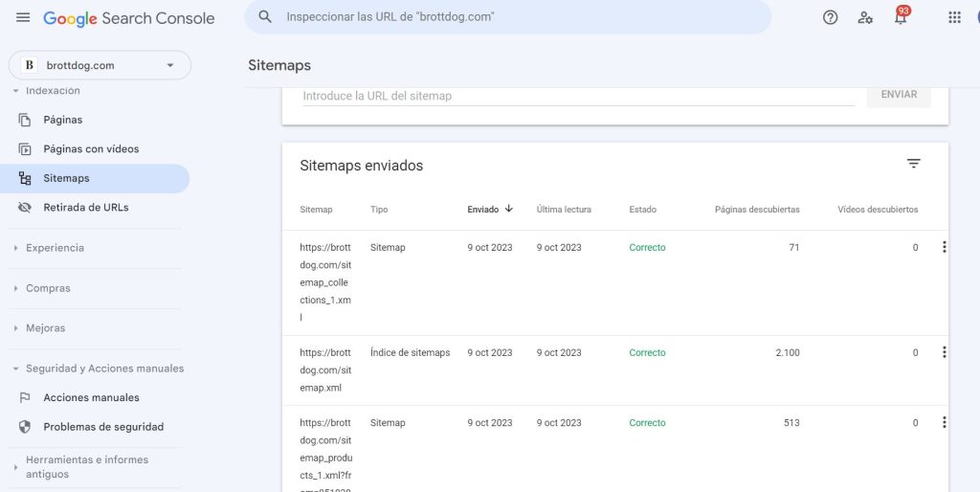The width and height of the screenshot is (980, 492).
Task: Click Correcto status in collections sitemap row
Action: point(647,248)
